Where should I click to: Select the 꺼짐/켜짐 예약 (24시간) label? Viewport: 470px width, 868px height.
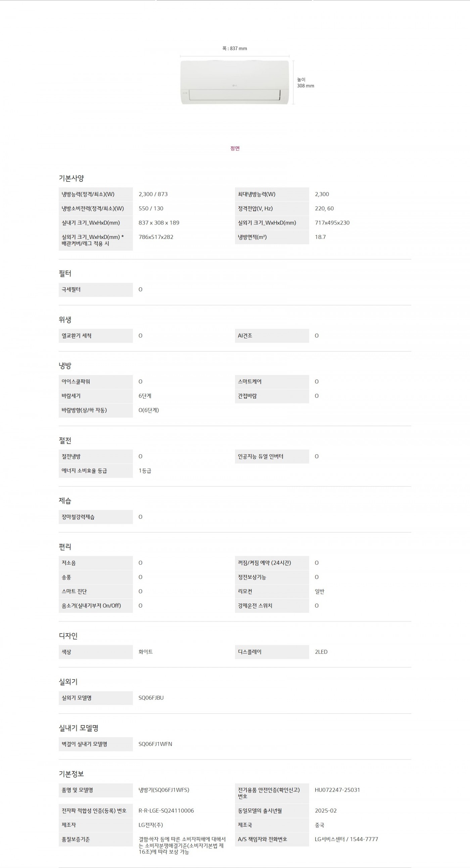264,563
